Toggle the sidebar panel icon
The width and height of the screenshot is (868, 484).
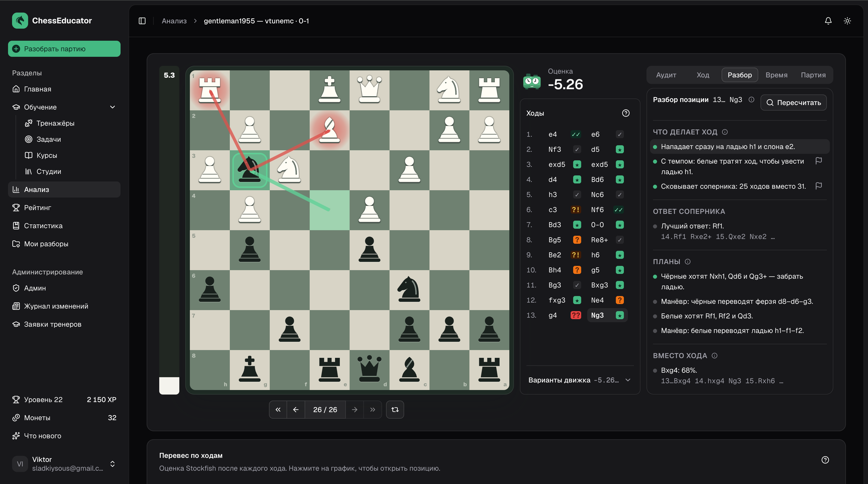(x=142, y=21)
